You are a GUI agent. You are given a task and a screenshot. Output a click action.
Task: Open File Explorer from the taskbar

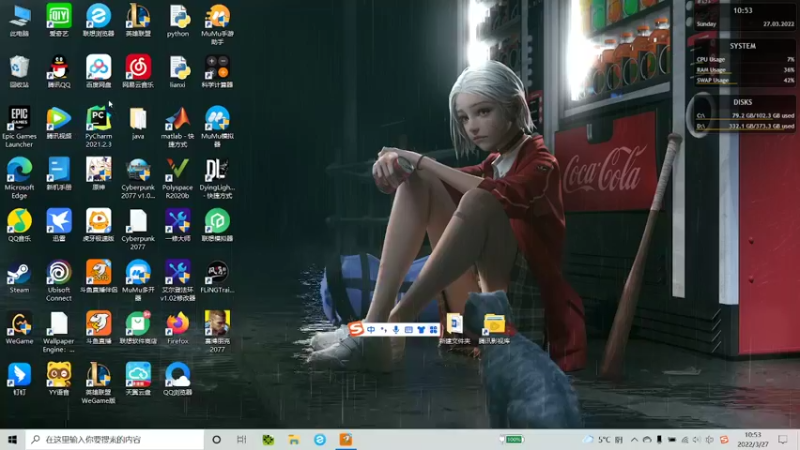pyautogui.click(x=293, y=439)
